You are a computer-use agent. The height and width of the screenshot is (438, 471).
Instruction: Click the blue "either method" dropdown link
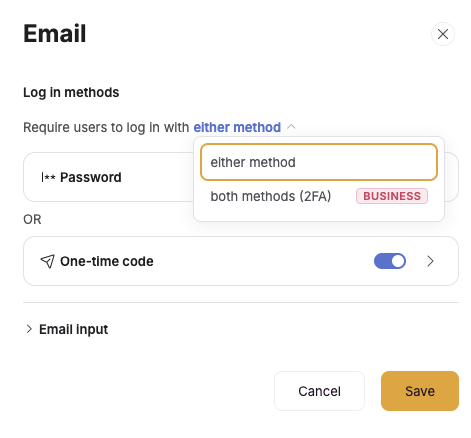[237, 127]
